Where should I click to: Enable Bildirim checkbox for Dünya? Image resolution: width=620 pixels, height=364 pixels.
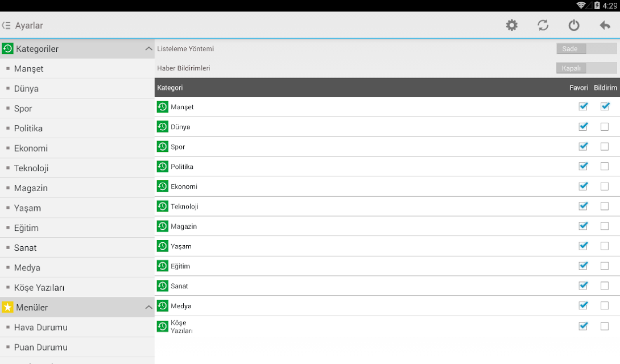605,126
